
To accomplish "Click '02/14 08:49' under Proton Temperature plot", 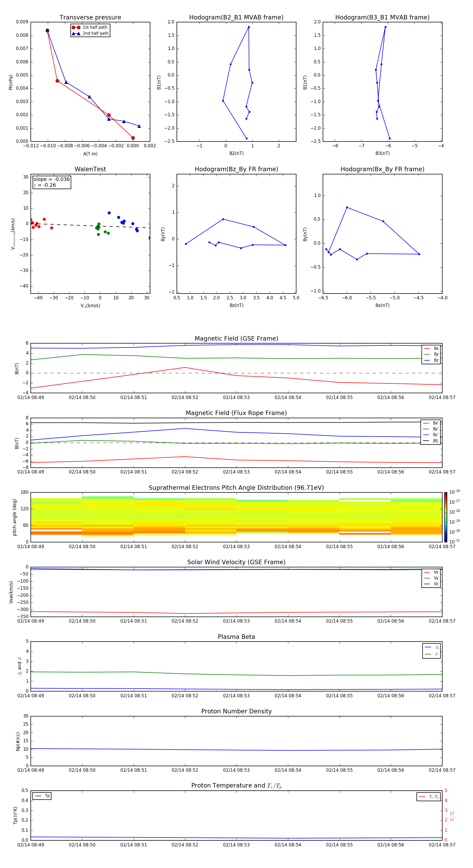I will (31, 845).
